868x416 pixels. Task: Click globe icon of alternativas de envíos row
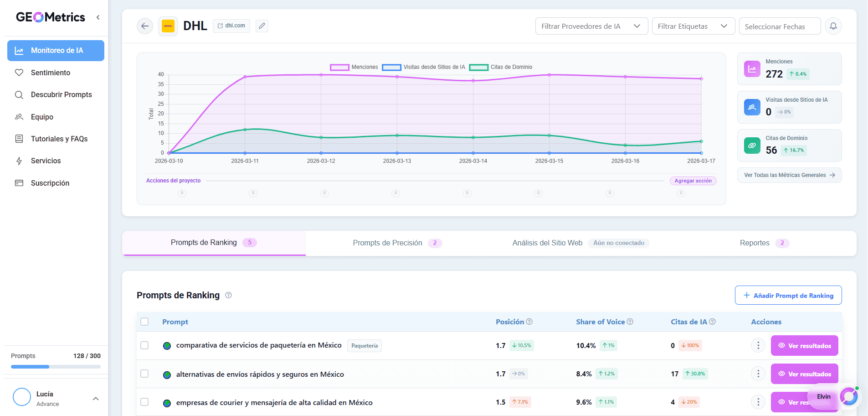[167, 374]
